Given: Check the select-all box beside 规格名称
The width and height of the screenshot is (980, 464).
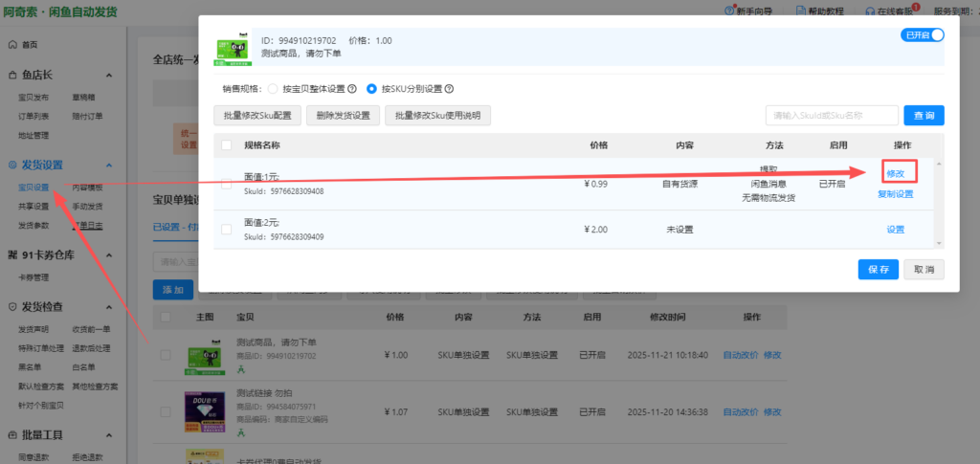Looking at the screenshot, I should [226, 145].
